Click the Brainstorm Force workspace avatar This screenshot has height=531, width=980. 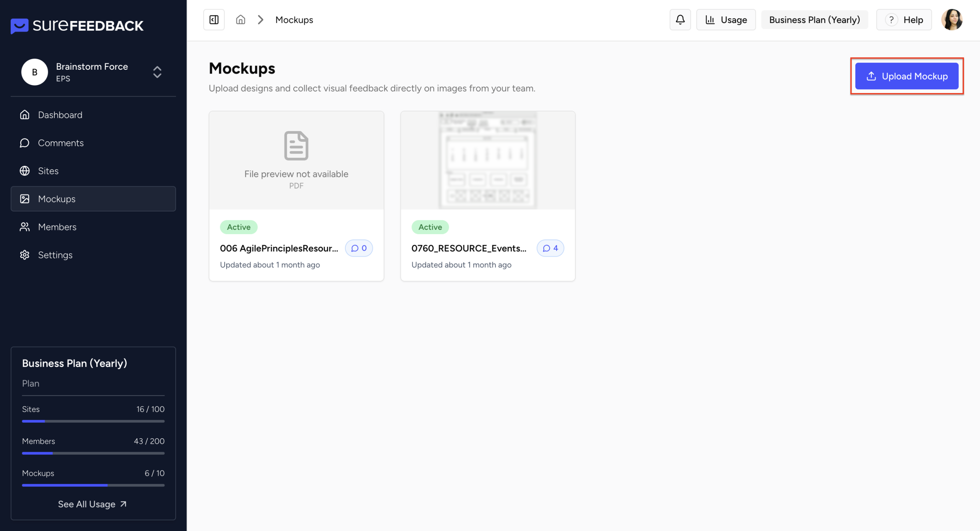tap(34, 72)
